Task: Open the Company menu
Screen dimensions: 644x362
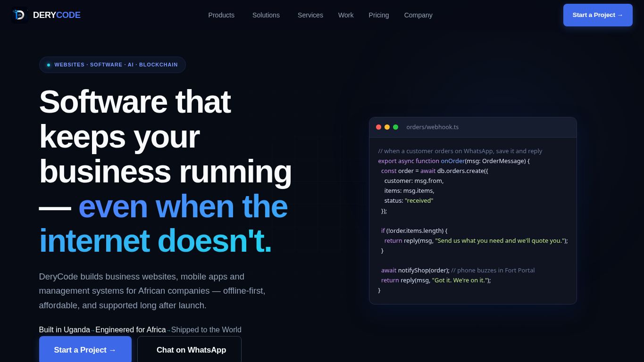Action: pos(418,15)
